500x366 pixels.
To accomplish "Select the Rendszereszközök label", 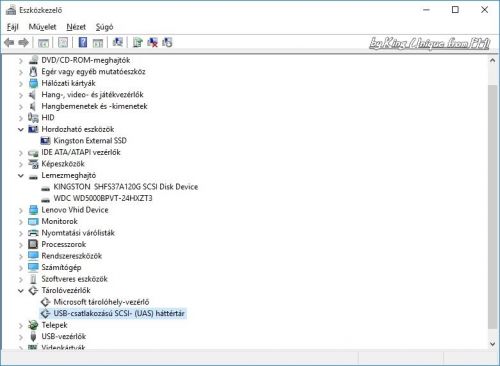I will (72, 256).
